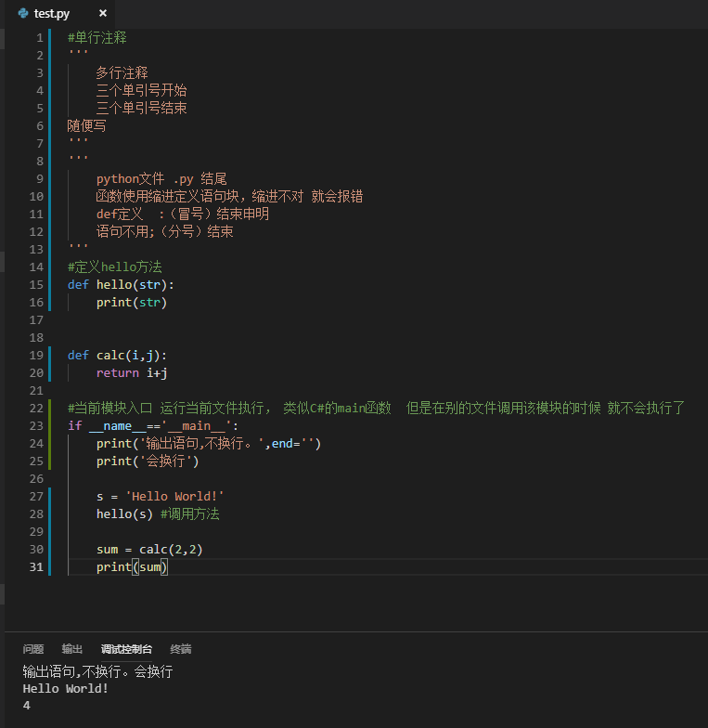This screenshot has height=728, width=708.
Task: Switch to the 输出 (Output) panel tab
Action: tap(72, 649)
